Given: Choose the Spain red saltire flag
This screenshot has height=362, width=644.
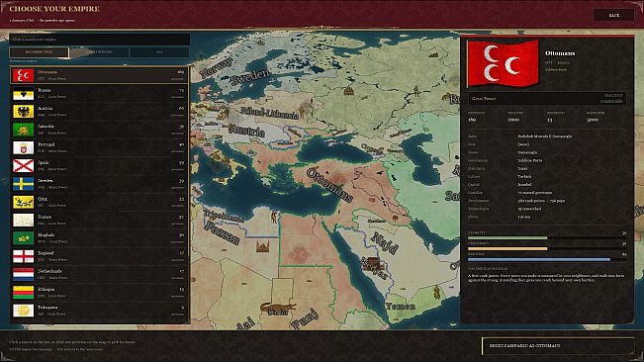Looking at the screenshot, I should click(x=23, y=165).
